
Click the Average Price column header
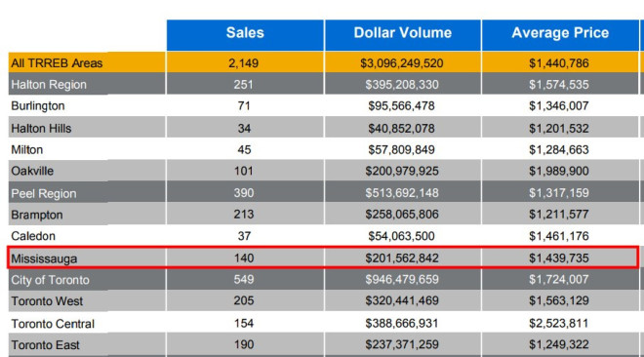coord(560,33)
